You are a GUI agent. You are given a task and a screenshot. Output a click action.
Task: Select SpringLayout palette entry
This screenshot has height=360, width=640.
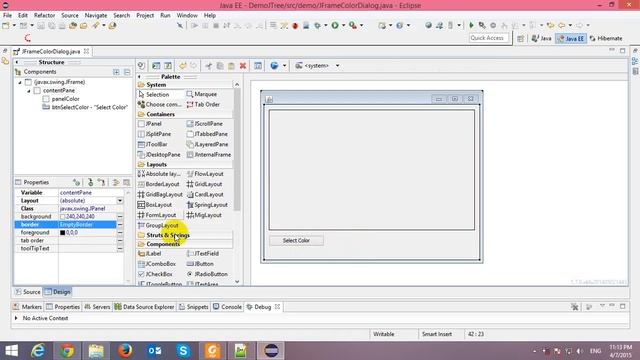coord(207,205)
